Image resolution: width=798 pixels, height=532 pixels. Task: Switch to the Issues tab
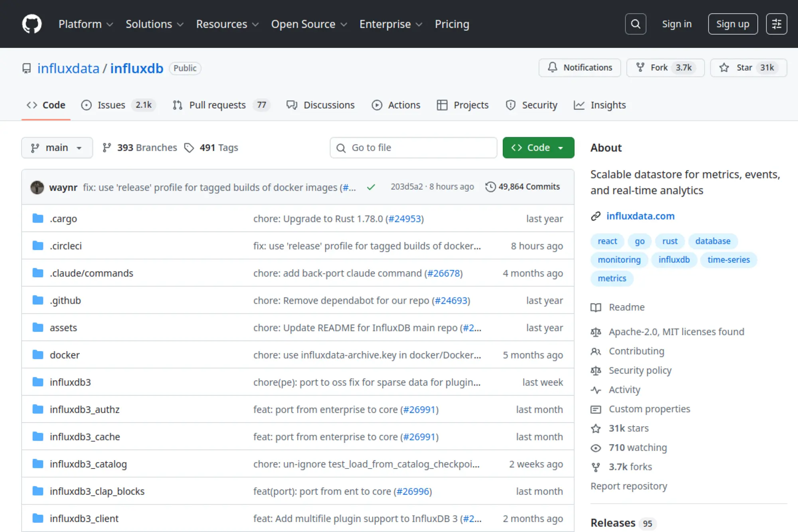point(112,105)
